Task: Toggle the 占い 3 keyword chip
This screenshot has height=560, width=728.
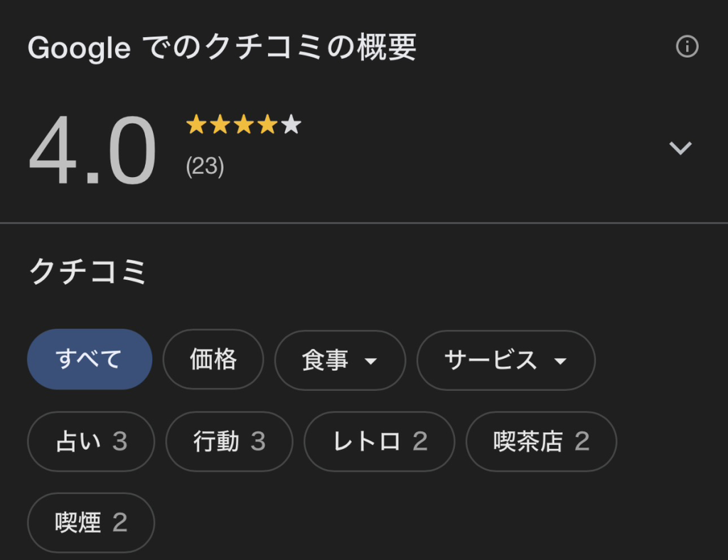Action: click(91, 441)
